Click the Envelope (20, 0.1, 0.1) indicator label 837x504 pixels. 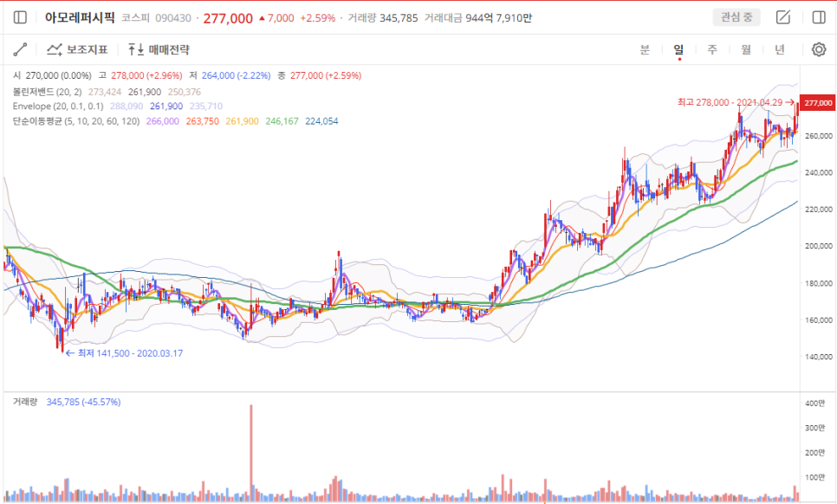tap(58, 107)
